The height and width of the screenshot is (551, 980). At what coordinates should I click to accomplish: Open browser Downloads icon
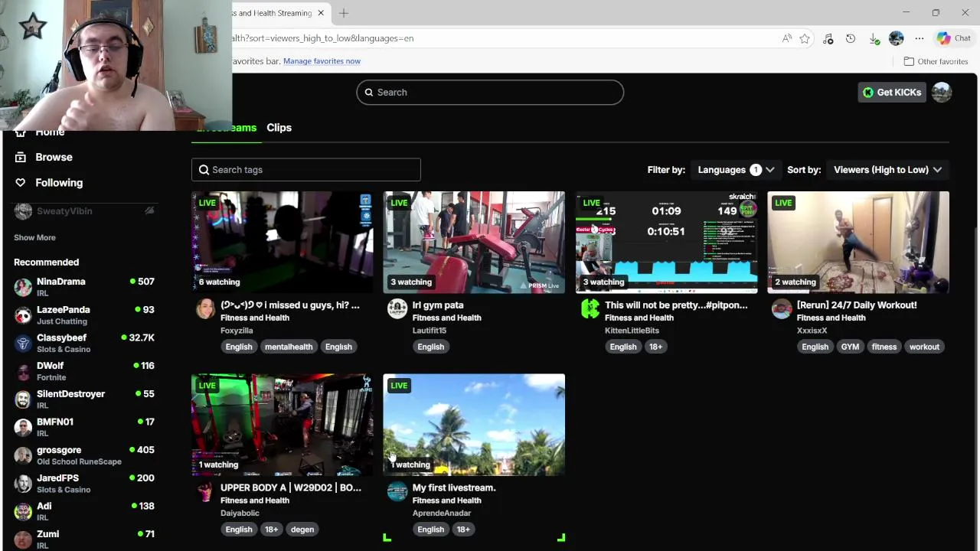(x=874, y=38)
